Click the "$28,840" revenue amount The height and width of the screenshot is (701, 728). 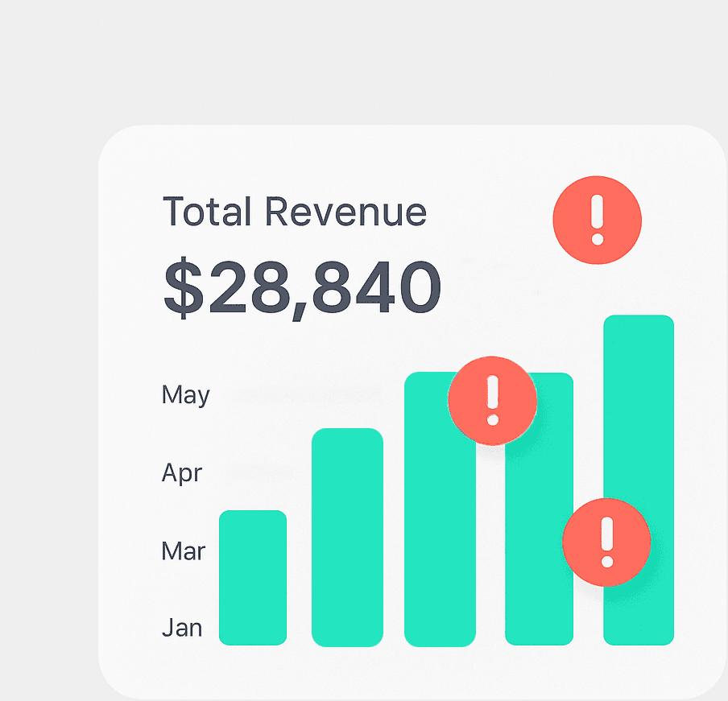click(302, 288)
